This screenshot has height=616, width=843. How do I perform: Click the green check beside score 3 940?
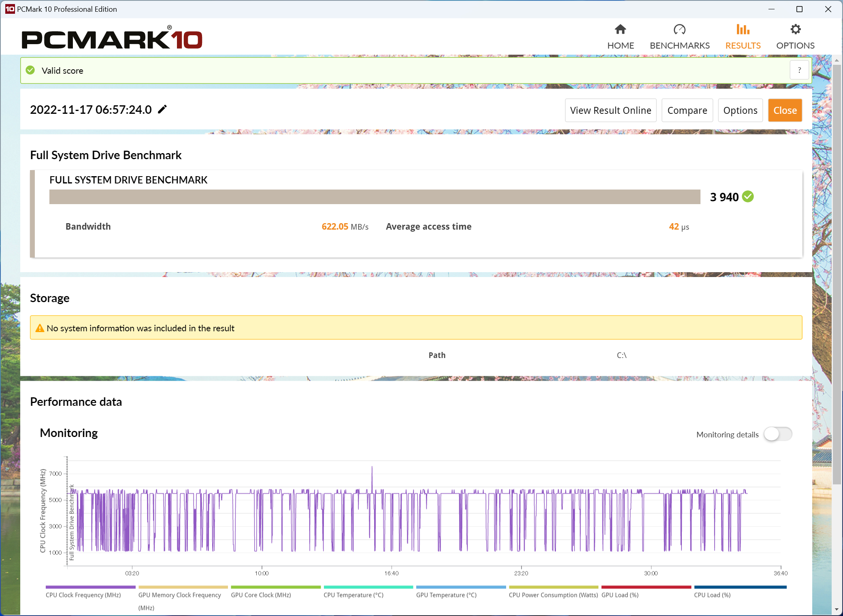click(748, 196)
